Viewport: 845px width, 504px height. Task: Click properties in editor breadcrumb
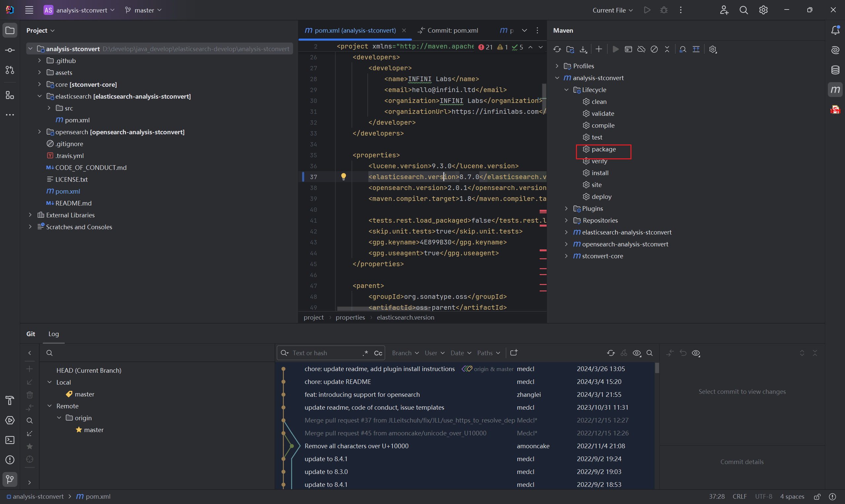pos(350,317)
